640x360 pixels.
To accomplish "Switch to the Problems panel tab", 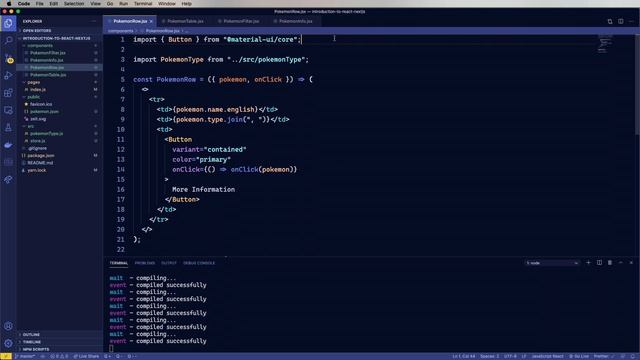I will (x=144, y=263).
